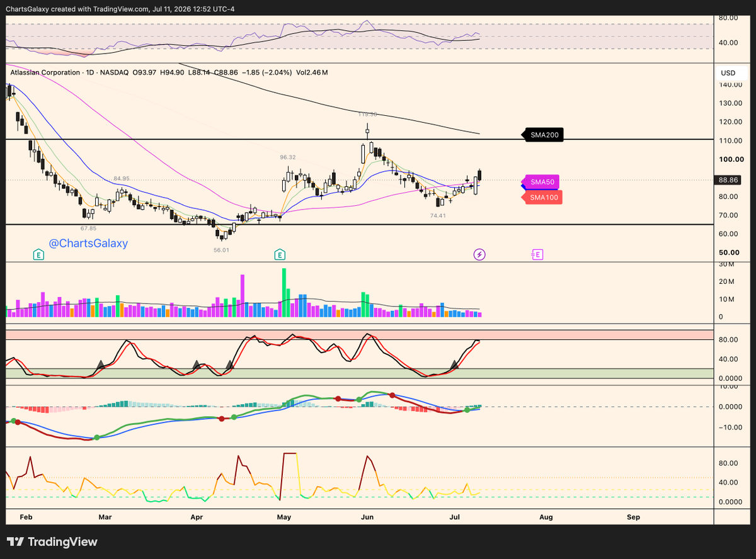This screenshot has height=559, width=756.
Task: Click the tallest green volume bar in May
Action: (283, 293)
